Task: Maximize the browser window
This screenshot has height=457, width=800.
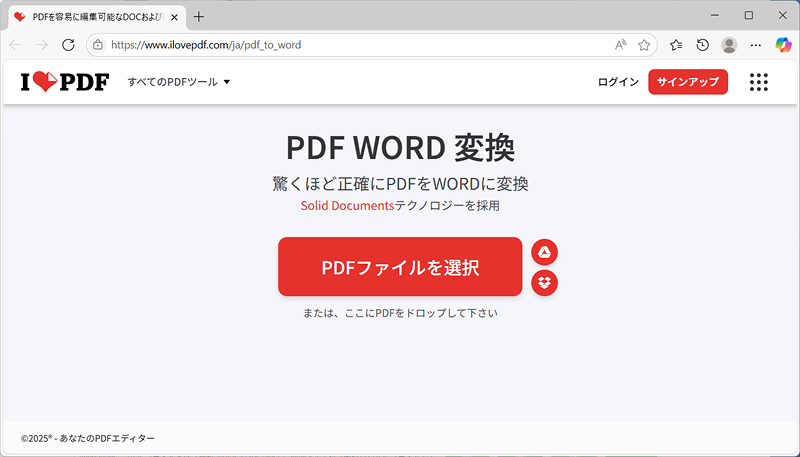Action: tap(748, 15)
